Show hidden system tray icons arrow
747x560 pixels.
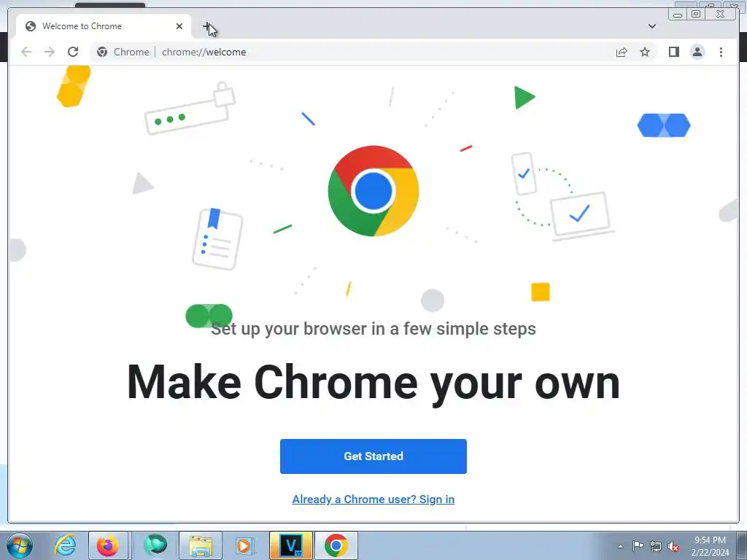tap(620, 546)
